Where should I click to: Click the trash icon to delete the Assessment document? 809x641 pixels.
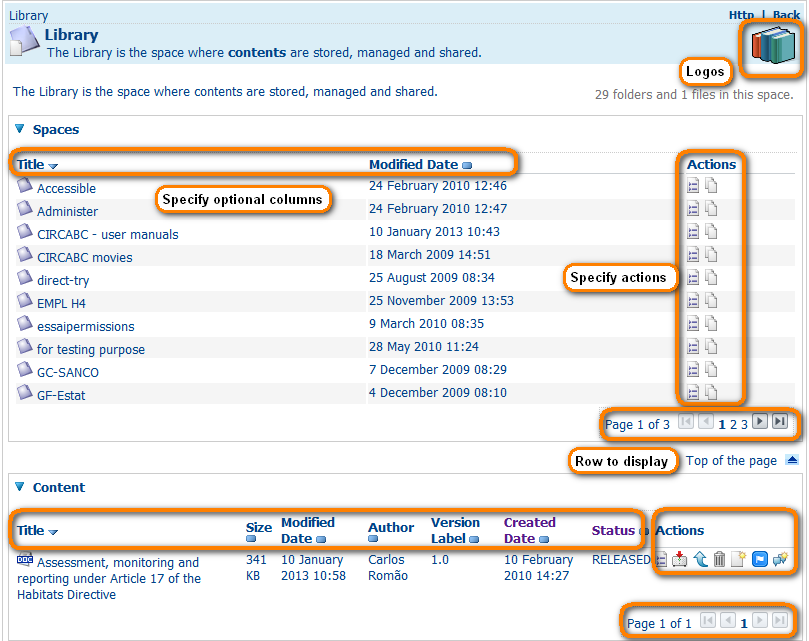click(719, 560)
